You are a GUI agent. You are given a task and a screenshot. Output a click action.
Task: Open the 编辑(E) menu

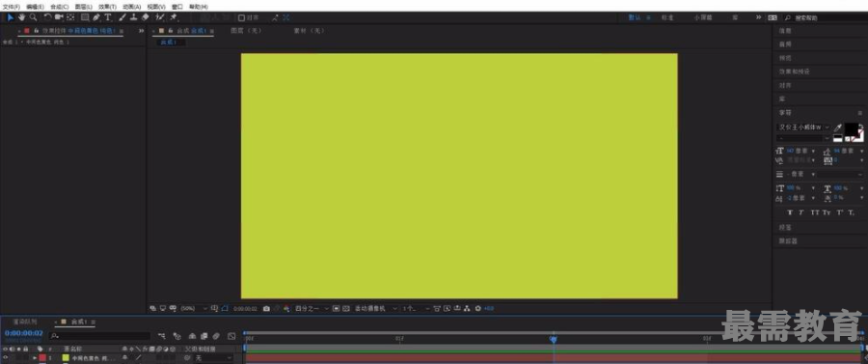pyautogui.click(x=35, y=7)
